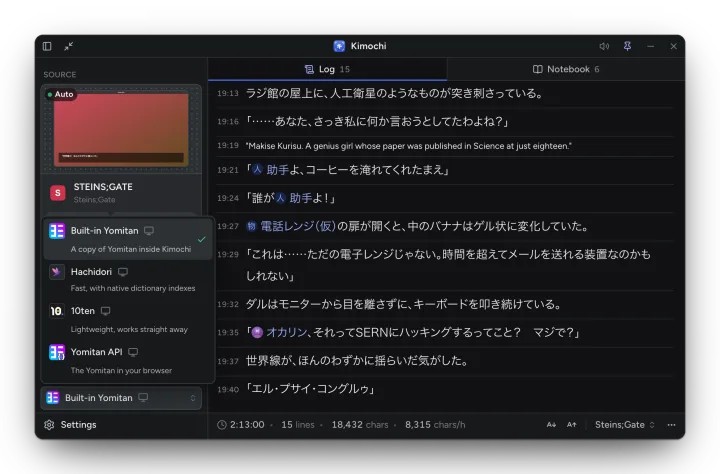Click monitor icon beside Built-in Yomitan menu item
This screenshot has width=720, height=474.
pyautogui.click(x=149, y=231)
